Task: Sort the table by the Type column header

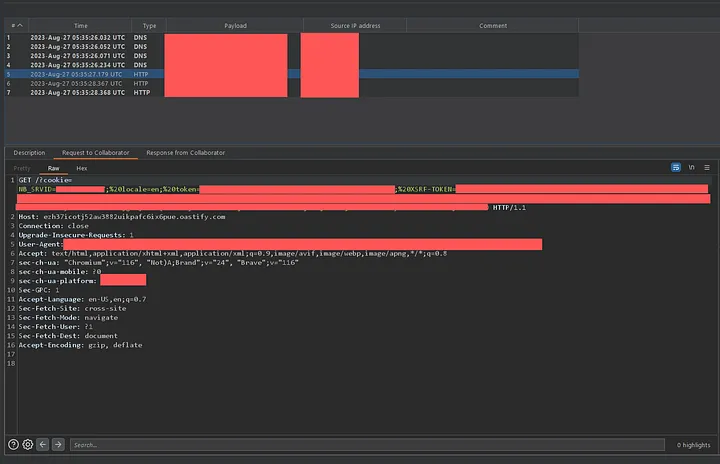Action: (x=149, y=26)
